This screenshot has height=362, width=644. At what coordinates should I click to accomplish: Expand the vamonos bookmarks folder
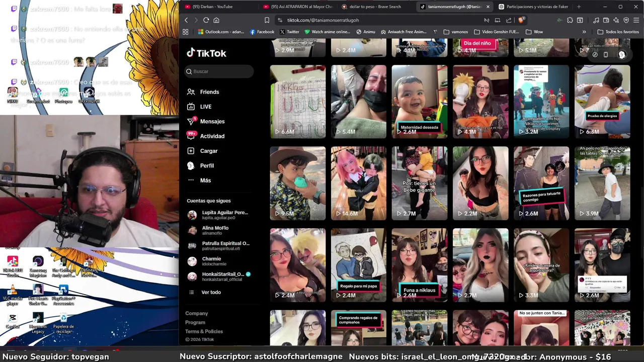[x=456, y=32]
